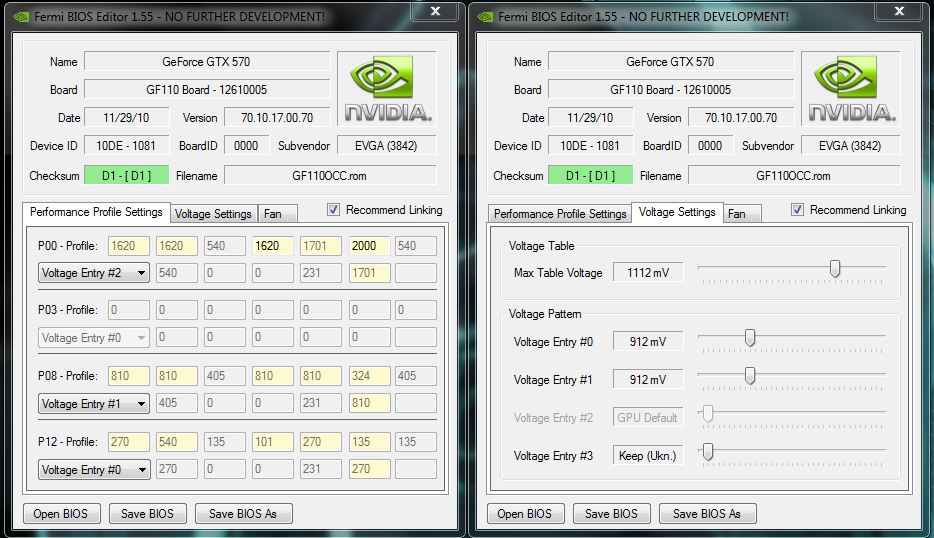Click the Max Table Voltage slider handle
Screen dimensions: 934x538
pos(835,269)
